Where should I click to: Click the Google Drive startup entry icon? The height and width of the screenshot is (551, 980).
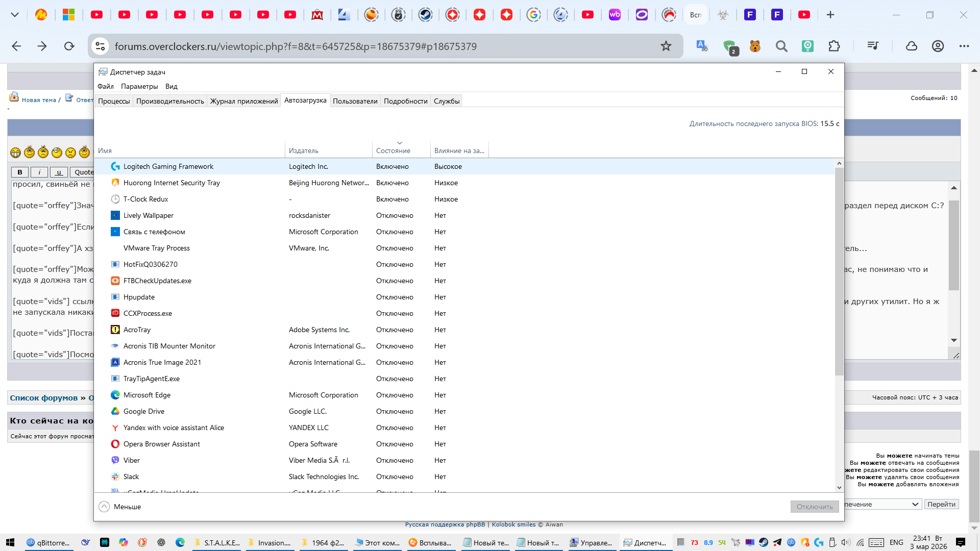tap(115, 411)
